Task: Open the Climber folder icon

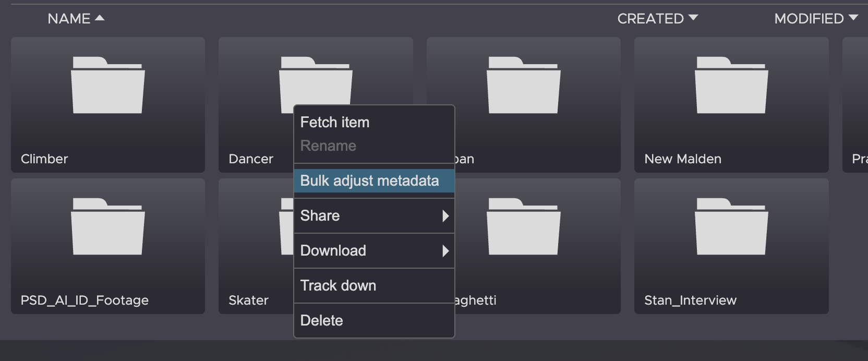Action: (107, 86)
